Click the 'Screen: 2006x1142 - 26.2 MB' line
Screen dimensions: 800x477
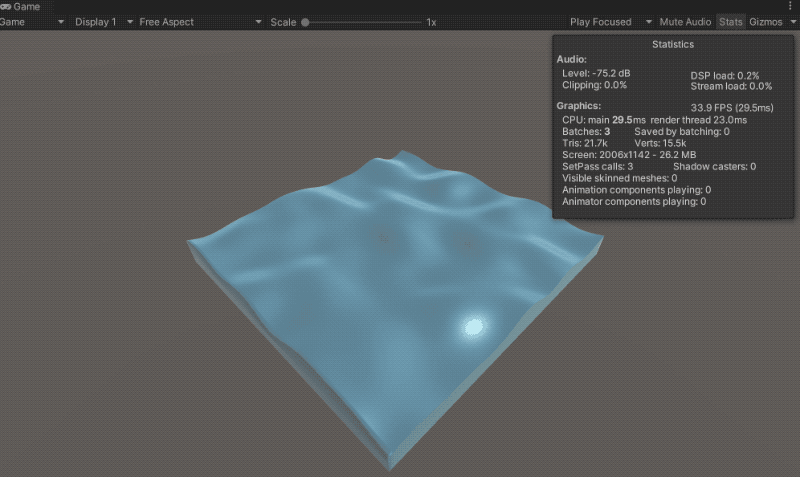(629, 155)
